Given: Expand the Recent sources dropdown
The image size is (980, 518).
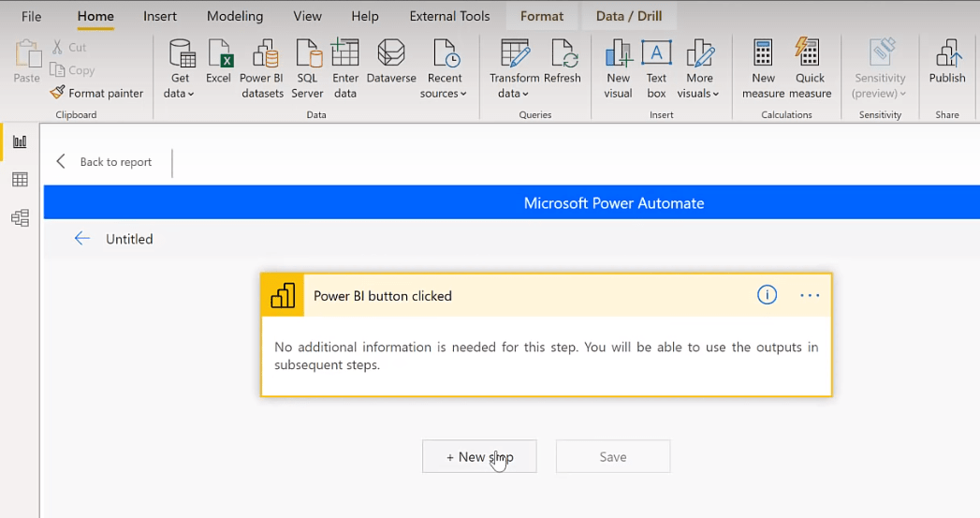Looking at the screenshot, I should (445, 68).
